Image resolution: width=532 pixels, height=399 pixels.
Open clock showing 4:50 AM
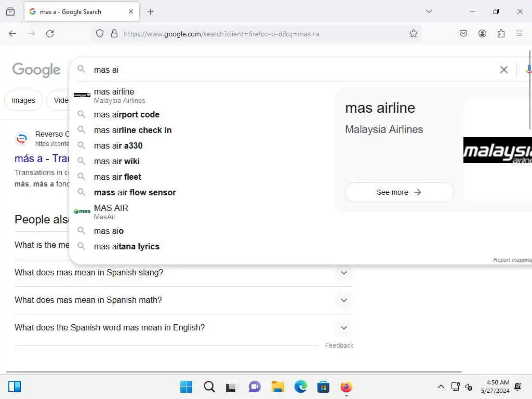(495, 387)
